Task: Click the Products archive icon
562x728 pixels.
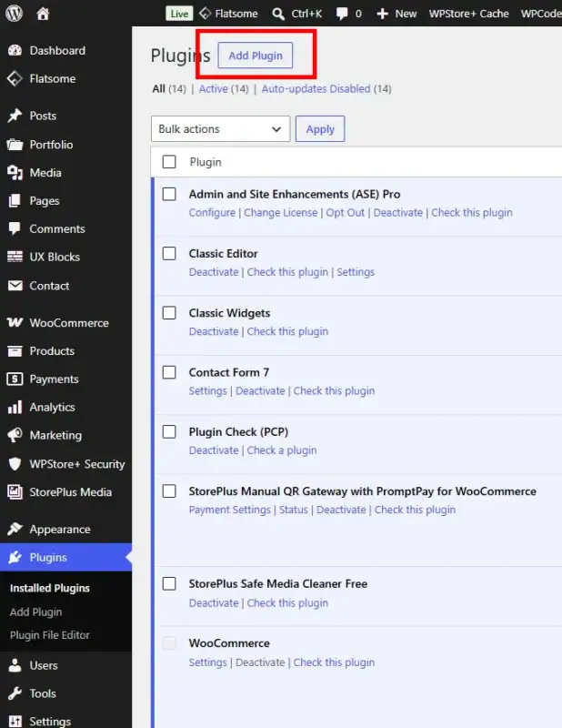Action: point(15,351)
